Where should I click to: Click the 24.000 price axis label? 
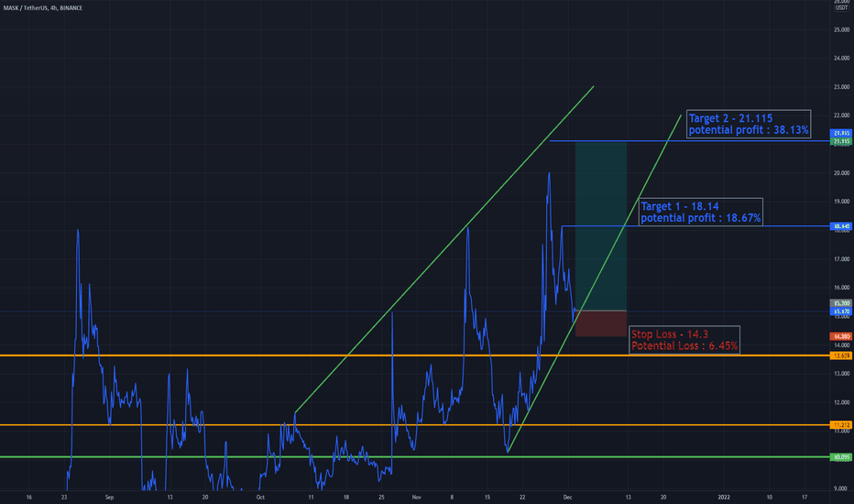pyautogui.click(x=841, y=59)
